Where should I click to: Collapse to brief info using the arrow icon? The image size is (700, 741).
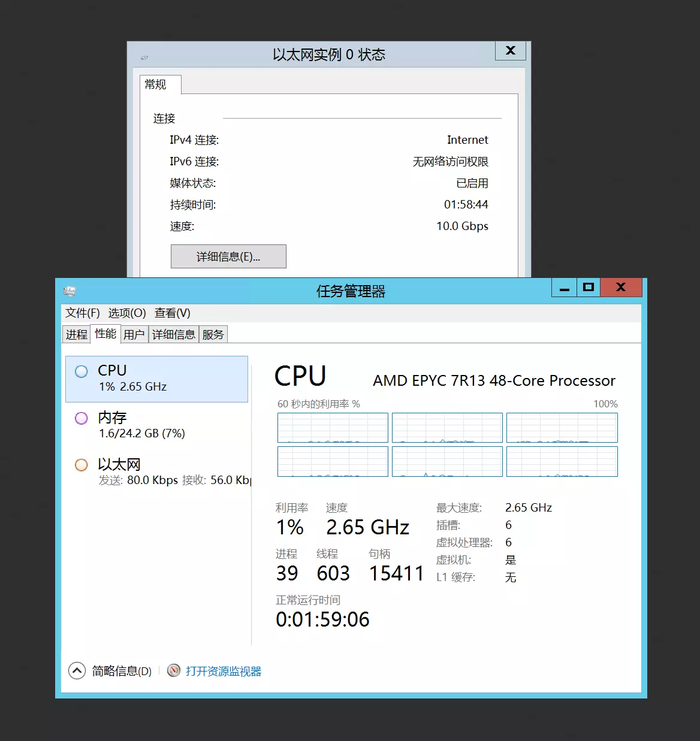pos(77,670)
